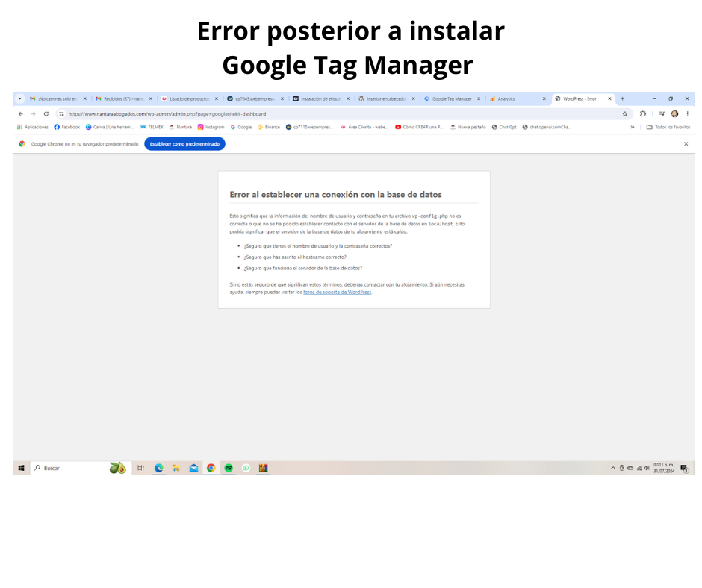
Task: Open the chat.openai.comCha... bookmark
Action: pyautogui.click(x=547, y=127)
